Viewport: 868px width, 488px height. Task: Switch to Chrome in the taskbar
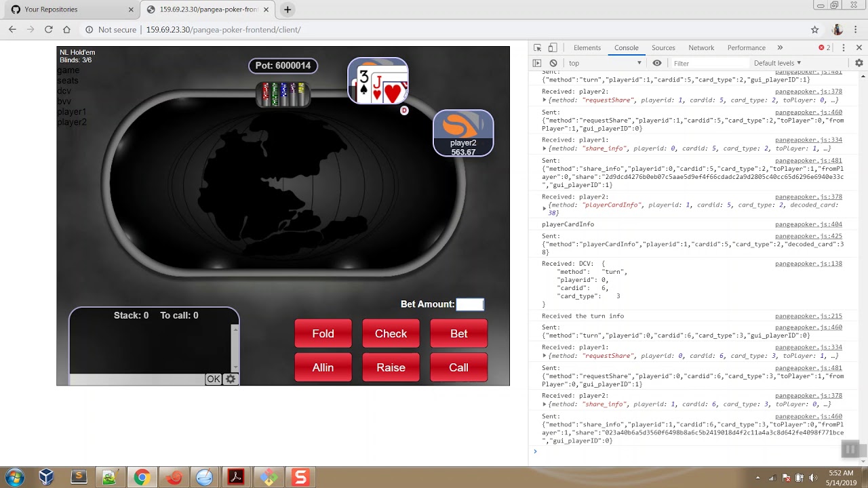tap(141, 477)
